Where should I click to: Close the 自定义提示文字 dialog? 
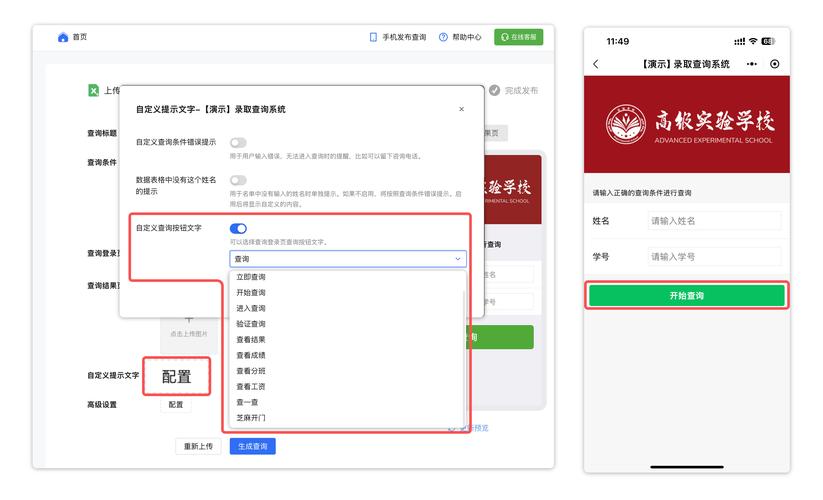click(461, 109)
